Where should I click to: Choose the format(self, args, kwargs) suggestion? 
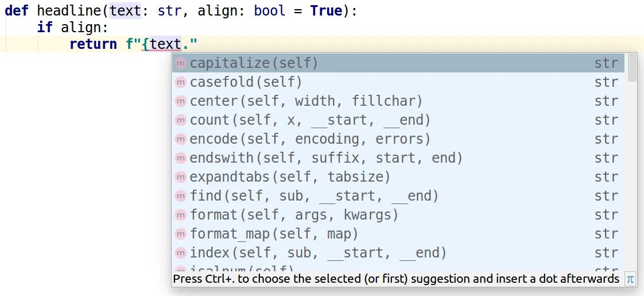coord(294,215)
